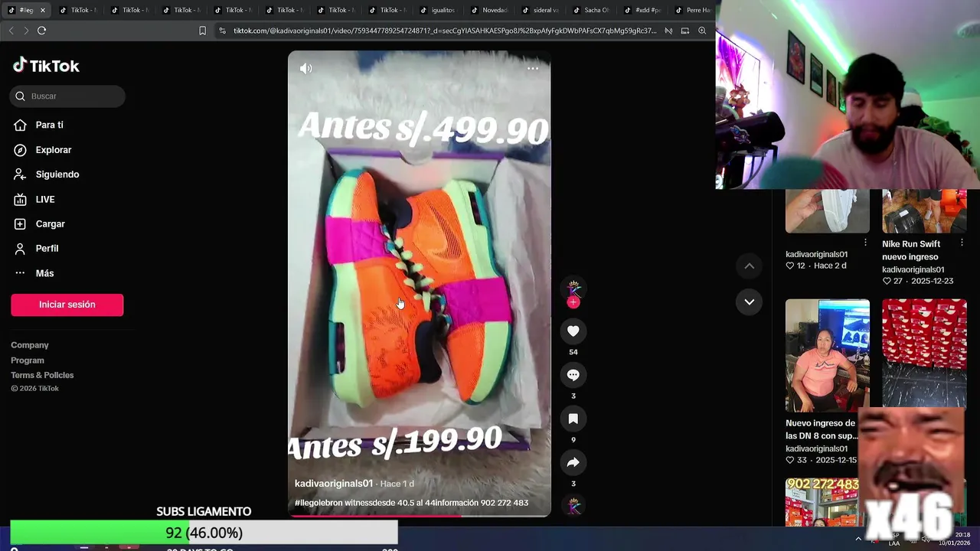The height and width of the screenshot is (551, 980).
Task: Open the TikTok logo home link
Action: [x=46, y=65]
